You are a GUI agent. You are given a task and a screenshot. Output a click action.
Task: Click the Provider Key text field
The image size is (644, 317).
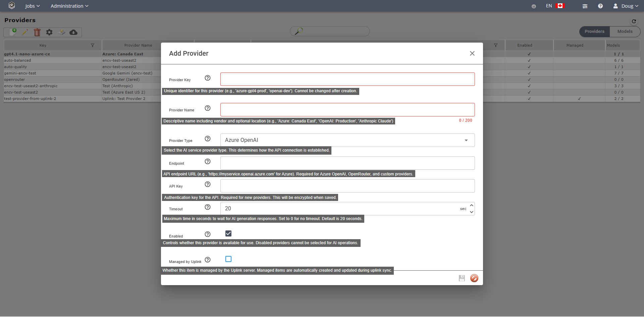coord(347,79)
